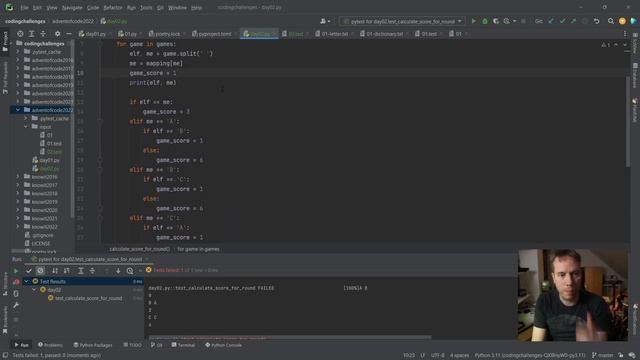640x360 pixels.
Task: Click the master git branch widget
Action: click(602, 355)
